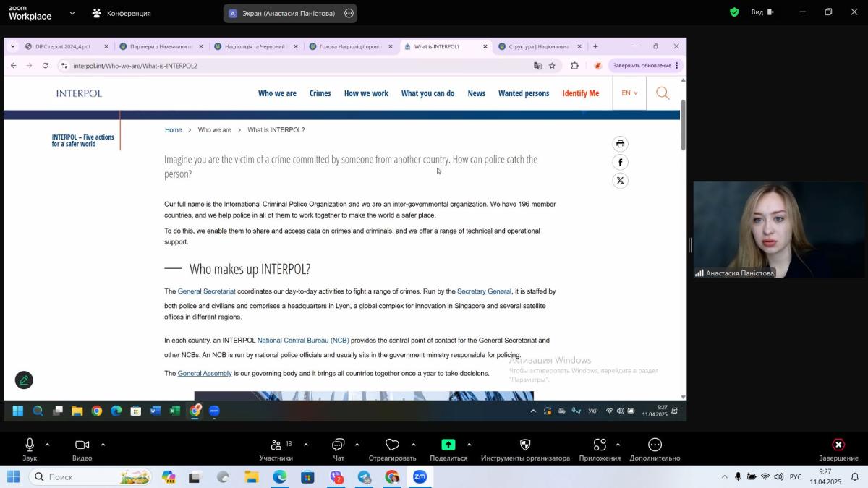Open the Участники participants panel

(x=276, y=449)
